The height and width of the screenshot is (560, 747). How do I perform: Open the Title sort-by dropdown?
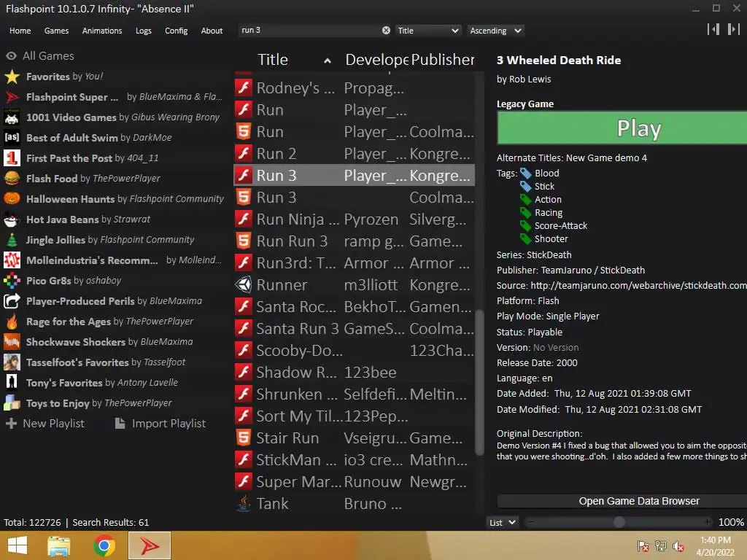427,31
